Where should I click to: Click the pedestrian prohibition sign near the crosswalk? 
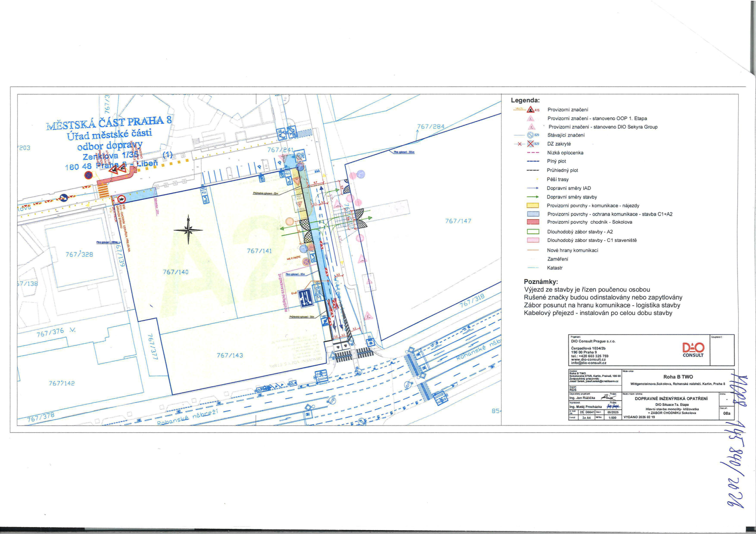[x=121, y=199]
